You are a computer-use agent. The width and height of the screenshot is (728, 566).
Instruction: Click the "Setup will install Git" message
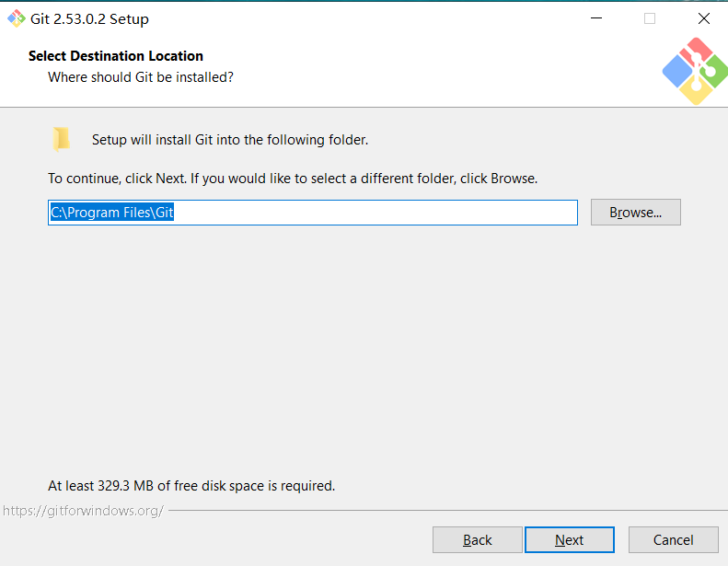click(x=230, y=140)
